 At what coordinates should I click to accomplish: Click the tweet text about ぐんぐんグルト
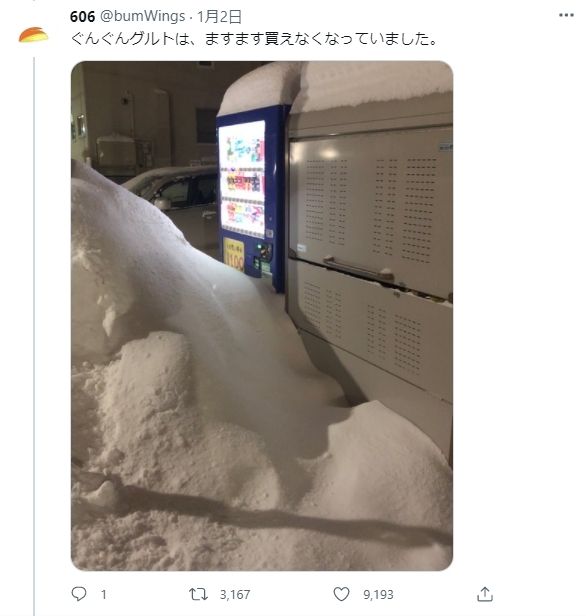(x=254, y=38)
